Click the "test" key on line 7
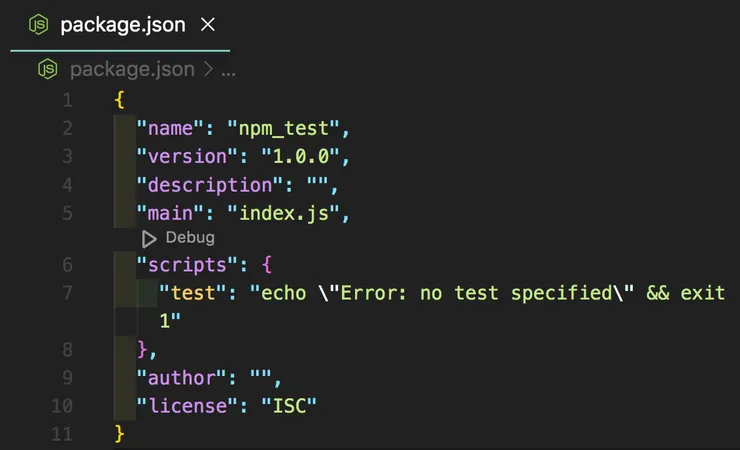Image resolution: width=740 pixels, height=450 pixels. click(x=195, y=293)
